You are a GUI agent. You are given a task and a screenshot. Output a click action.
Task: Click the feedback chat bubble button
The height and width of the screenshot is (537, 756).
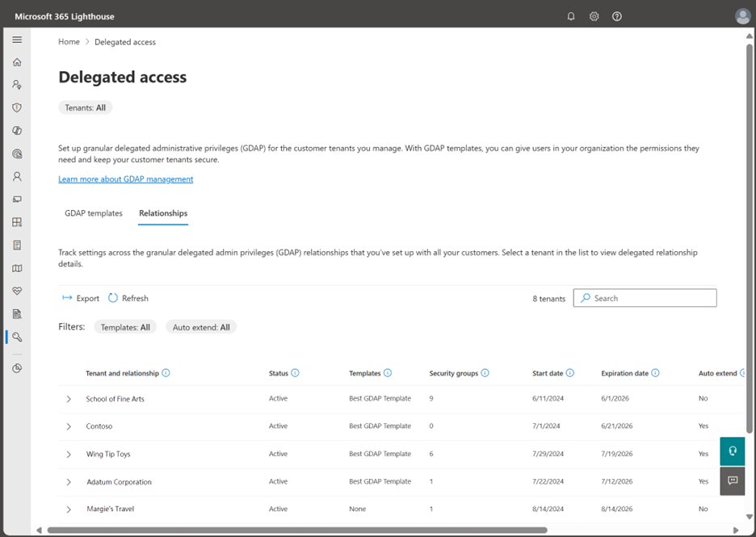pos(733,480)
